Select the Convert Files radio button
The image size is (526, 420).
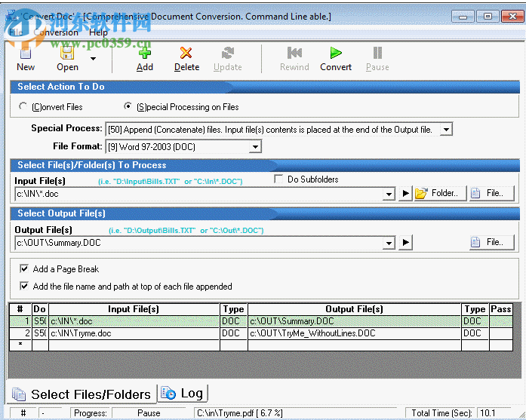pyautogui.click(x=23, y=106)
